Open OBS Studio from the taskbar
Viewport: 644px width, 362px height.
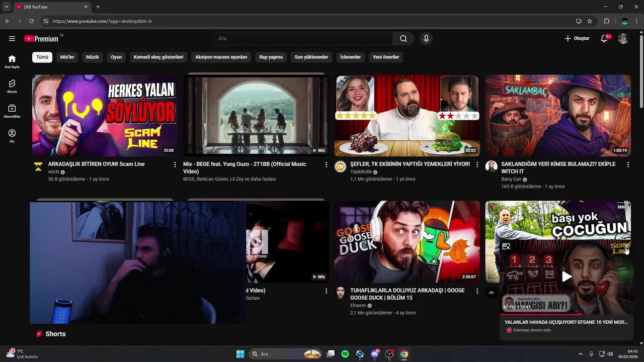[x=389, y=354]
